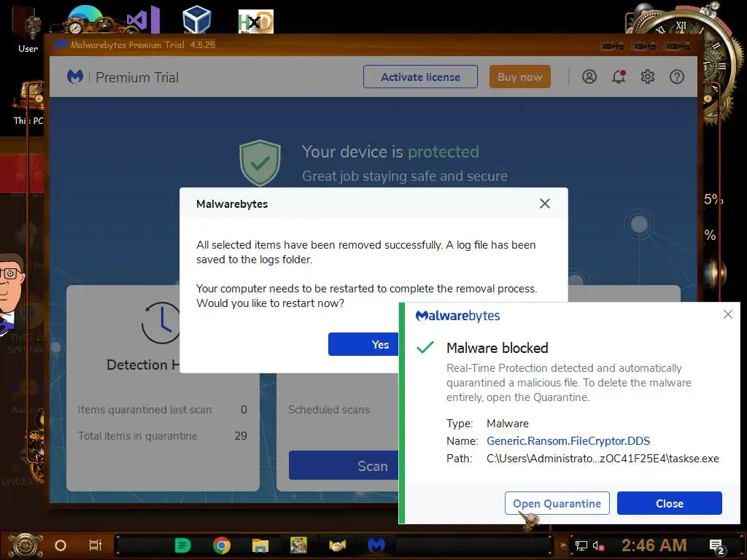The width and height of the screenshot is (747, 560).
Task: Click the Malwarebytes logo beside Premium Trial
Action: (x=75, y=77)
